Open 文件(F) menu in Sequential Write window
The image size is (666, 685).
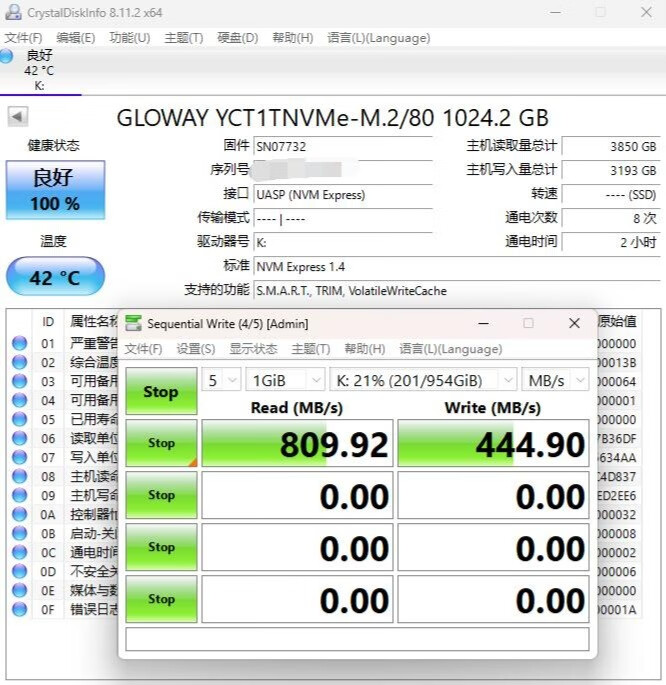(143, 349)
